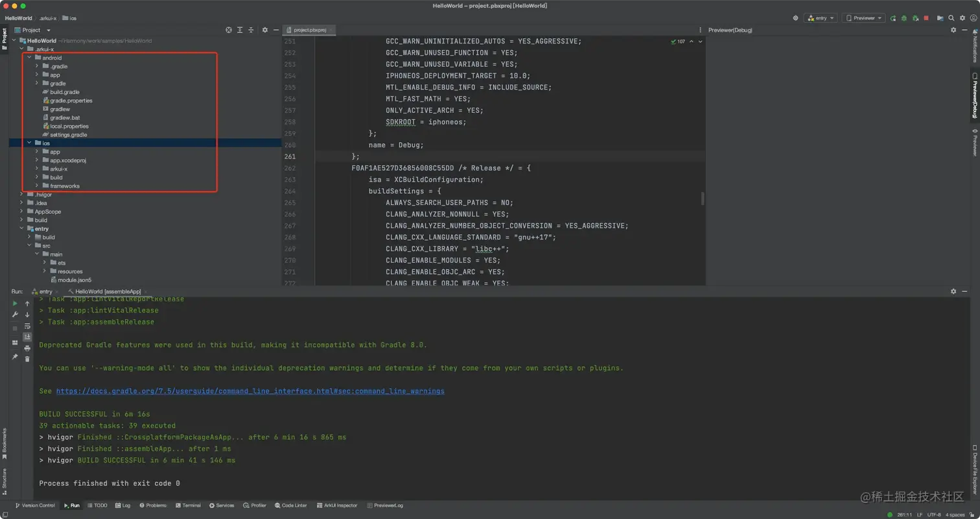Click the locate target icon in Project panel

pyautogui.click(x=229, y=30)
